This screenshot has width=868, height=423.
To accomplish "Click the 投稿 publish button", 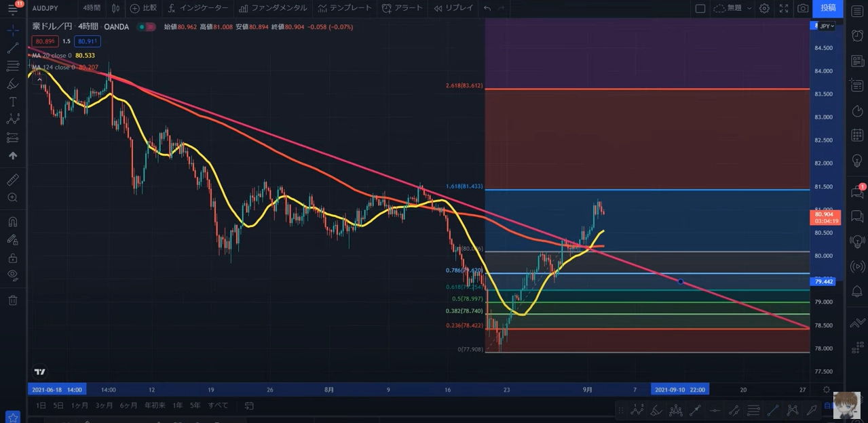I will point(828,8).
